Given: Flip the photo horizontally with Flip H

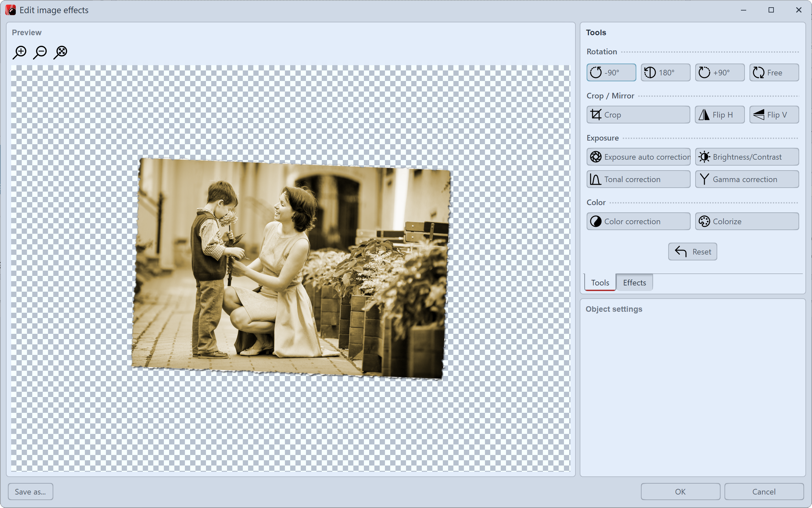Looking at the screenshot, I should (x=719, y=115).
